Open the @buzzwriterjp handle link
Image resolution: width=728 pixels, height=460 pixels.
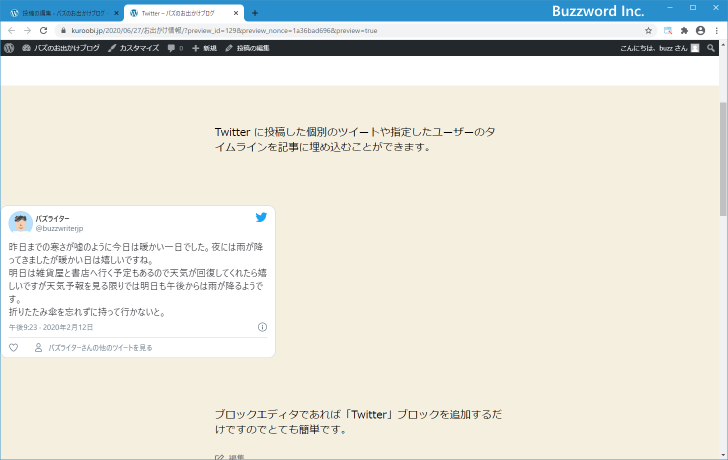tap(59, 228)
